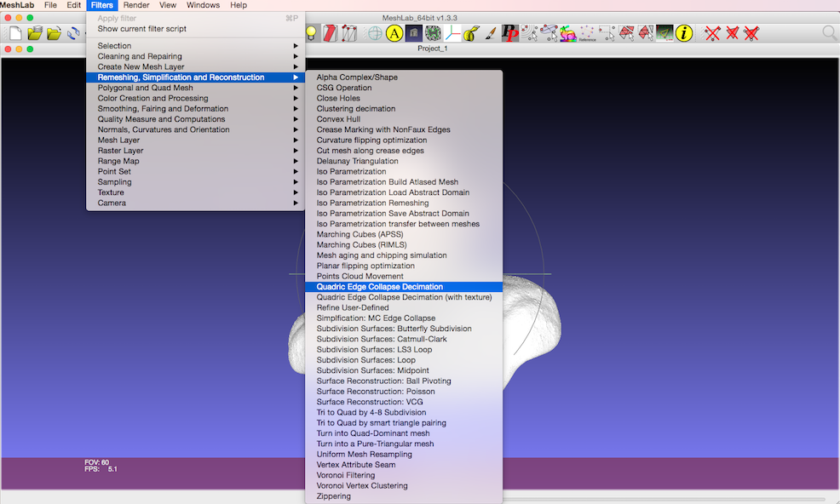840x504 pixels.
Task: Select Clustering decimation filter
Action: point(404,109)
